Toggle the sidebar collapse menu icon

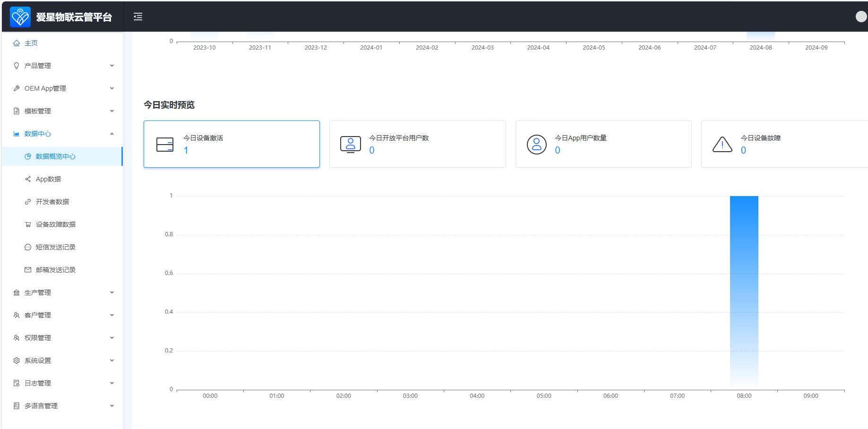[138, 17]
